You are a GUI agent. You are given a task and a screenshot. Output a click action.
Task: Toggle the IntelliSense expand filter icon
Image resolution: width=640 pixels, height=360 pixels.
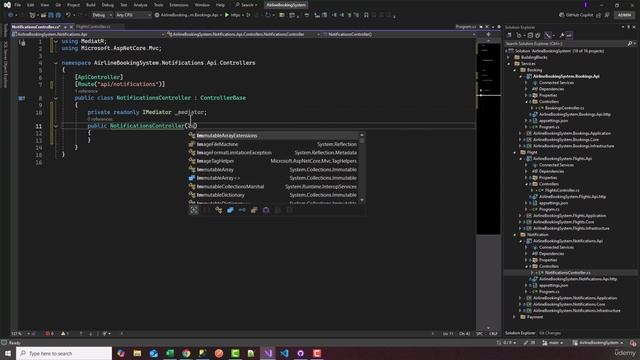click(194, 210)
